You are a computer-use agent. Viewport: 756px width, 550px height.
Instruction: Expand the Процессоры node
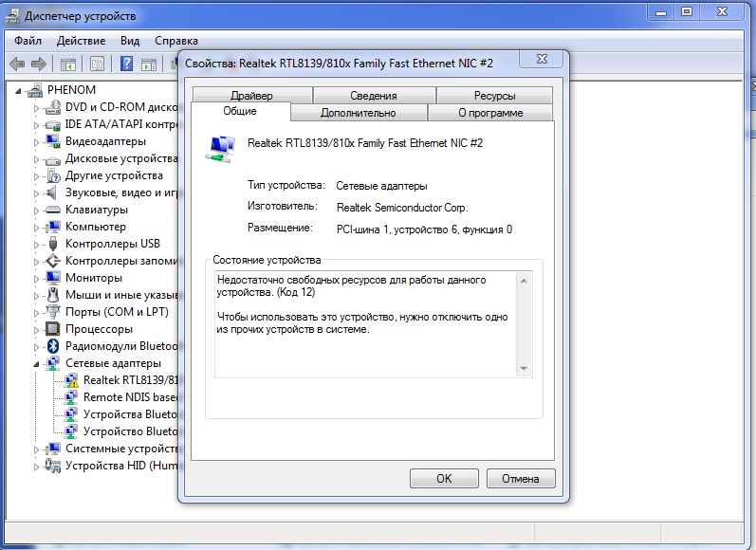36,330
